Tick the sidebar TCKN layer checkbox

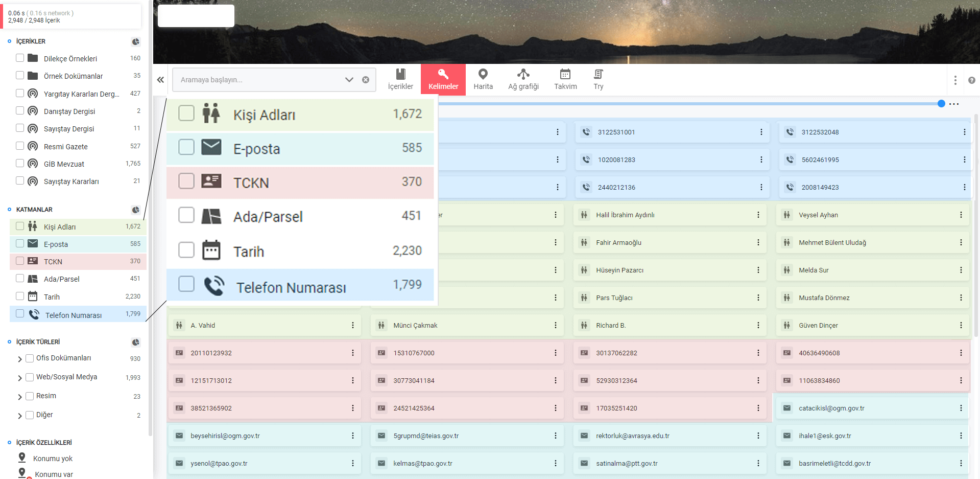point(20,261)
